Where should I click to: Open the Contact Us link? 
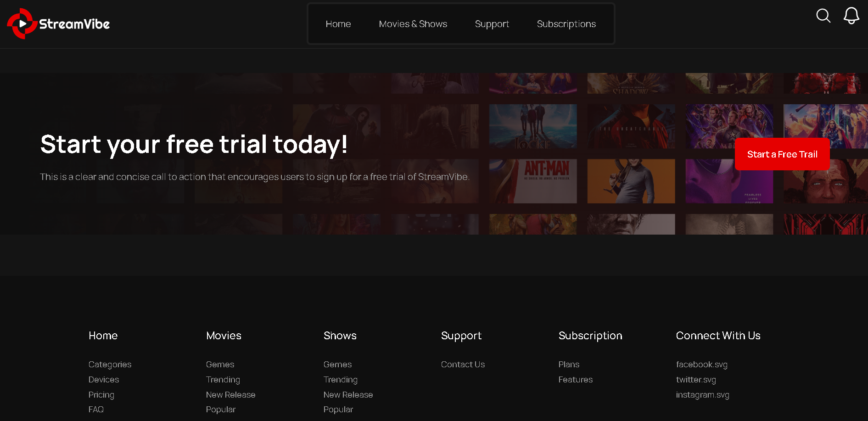click(463, 365)
